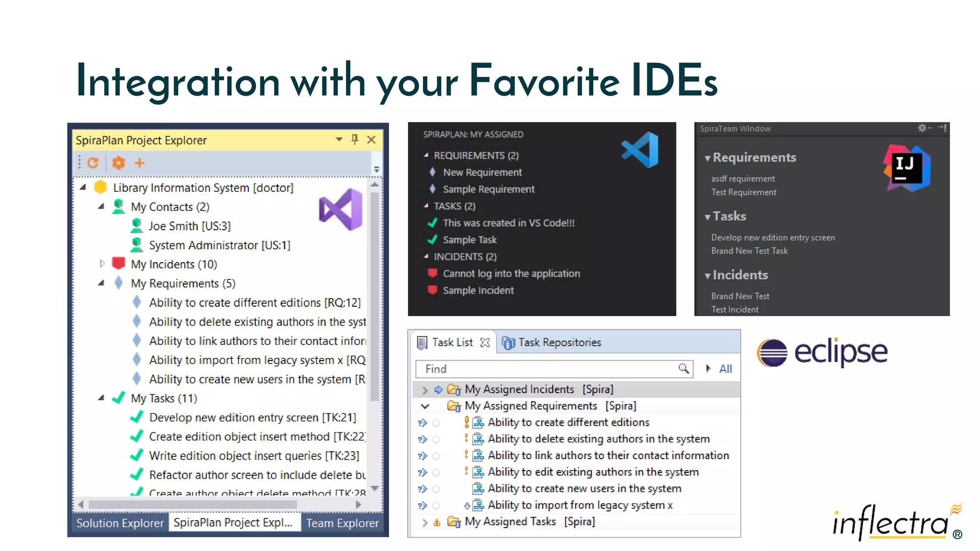This screenshot has width=980, height=551.
Task: Switch to Solution Explorer tab
Action: (x=120, y=523)
